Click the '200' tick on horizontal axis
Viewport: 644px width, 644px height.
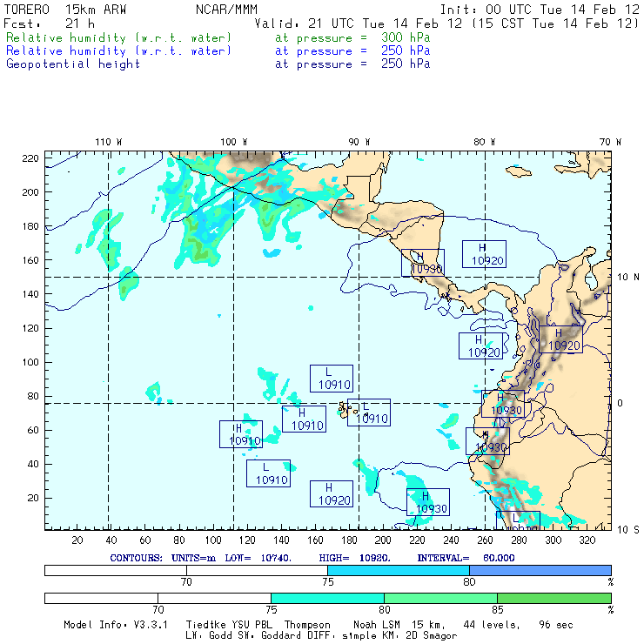coord(383,540)
